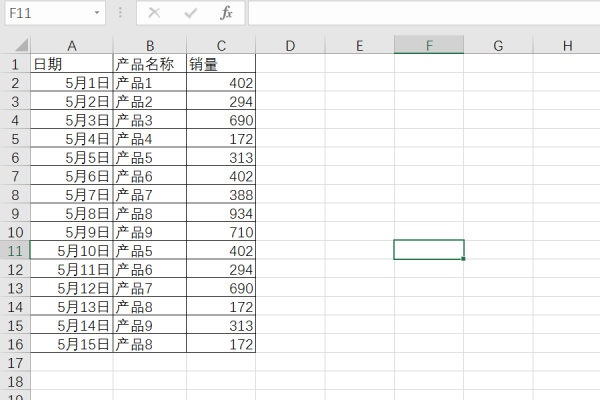Click sales value 690 in row 13
Viewport: 600px width, 400px height.
(x=221, y=288)
